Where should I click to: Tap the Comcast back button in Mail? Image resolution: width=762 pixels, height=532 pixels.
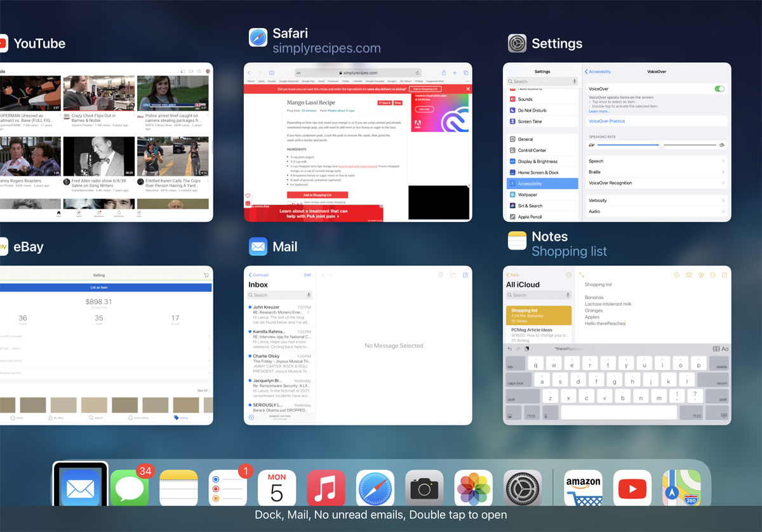pos(258,275)
